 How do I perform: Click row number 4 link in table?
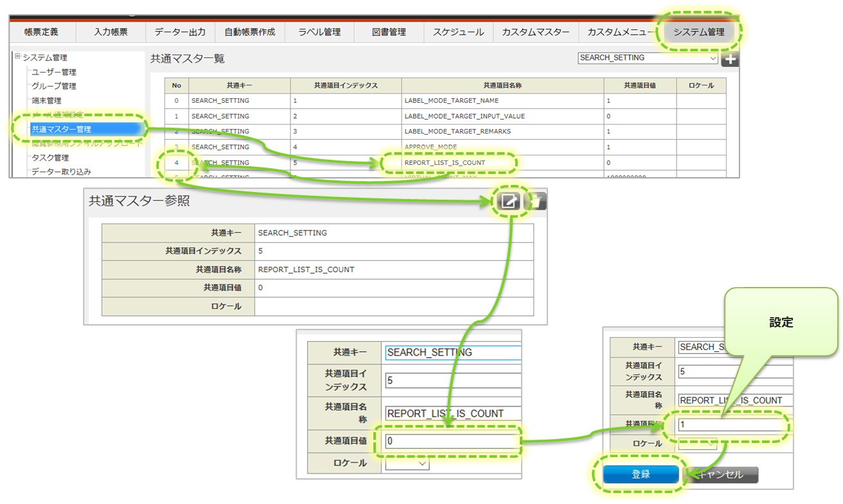pos(177,163)
